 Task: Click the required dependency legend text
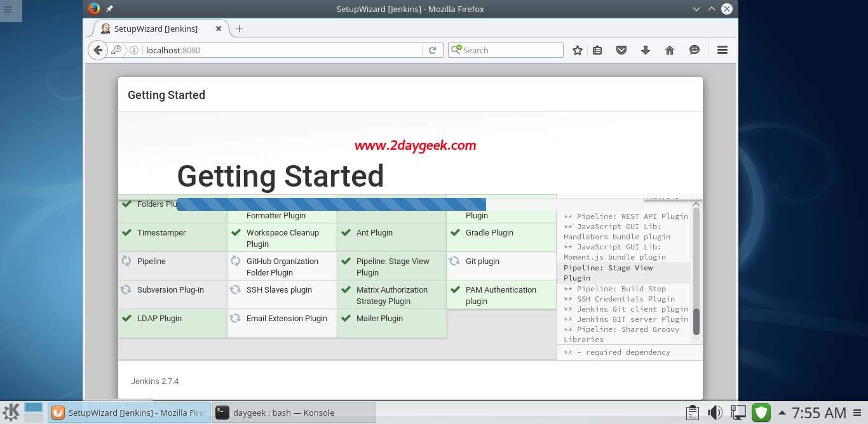pyautogui.click(x=617, y=352)
